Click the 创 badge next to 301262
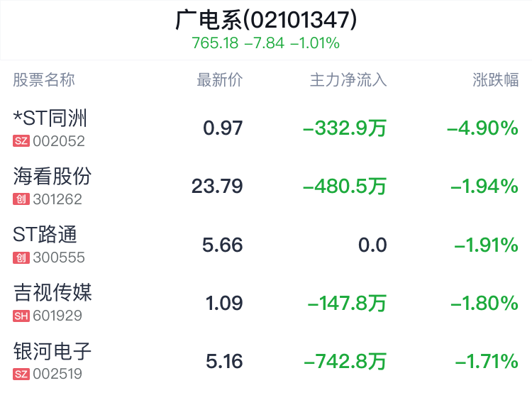532x400 pixels. pyautogui.click(x=21, y=199)
